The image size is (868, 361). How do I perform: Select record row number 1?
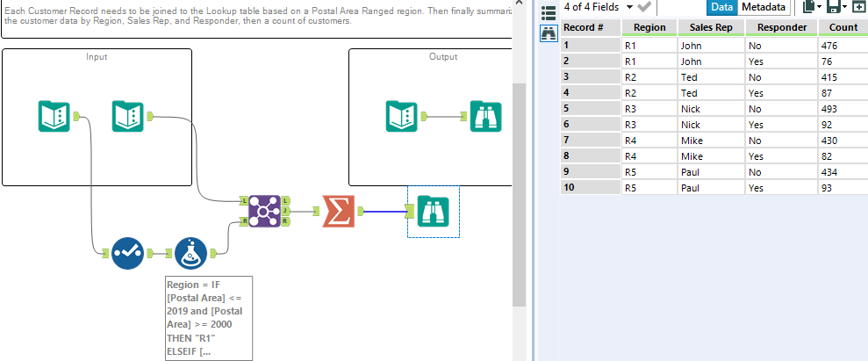point(591,46)
